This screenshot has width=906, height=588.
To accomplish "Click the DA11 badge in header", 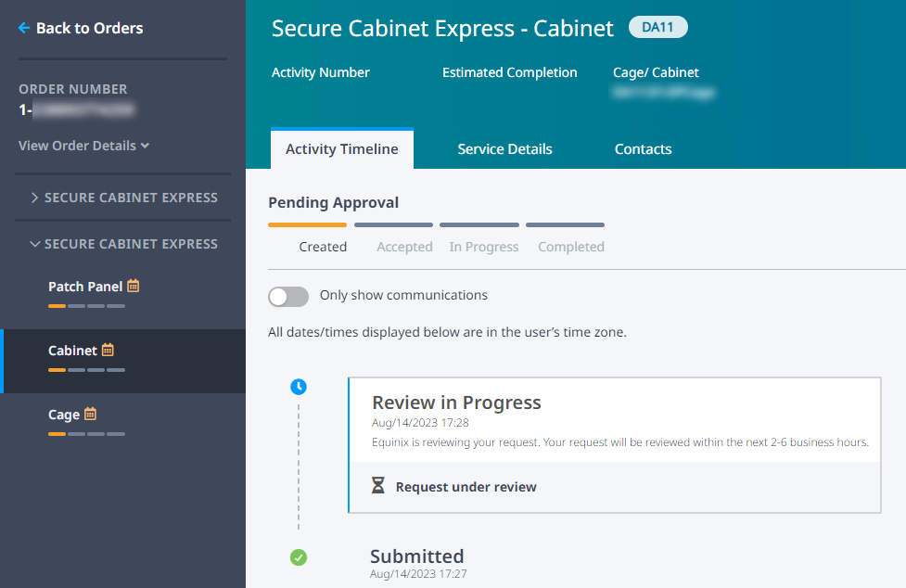I will pos(658,27).
